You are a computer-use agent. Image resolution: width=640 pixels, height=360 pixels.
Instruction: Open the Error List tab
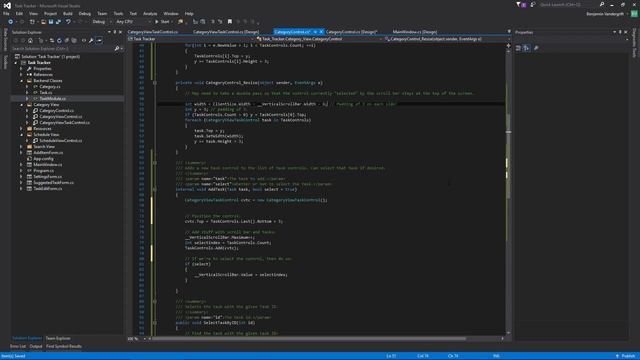pos(18,346)
